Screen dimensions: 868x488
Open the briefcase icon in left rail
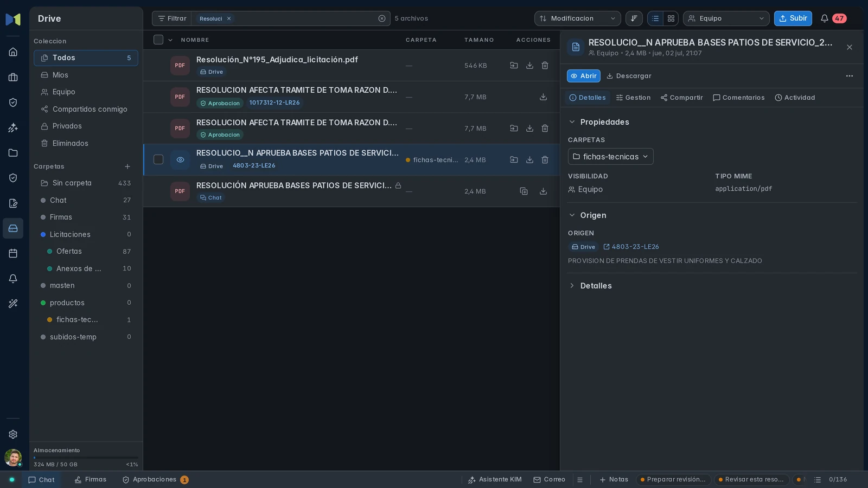click(13, 78)
